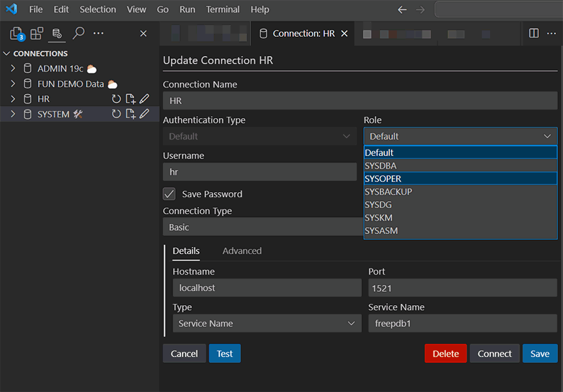This screenshot has height=392, width=563.
Task: Click the Test button
Action: tap(224, 354)
